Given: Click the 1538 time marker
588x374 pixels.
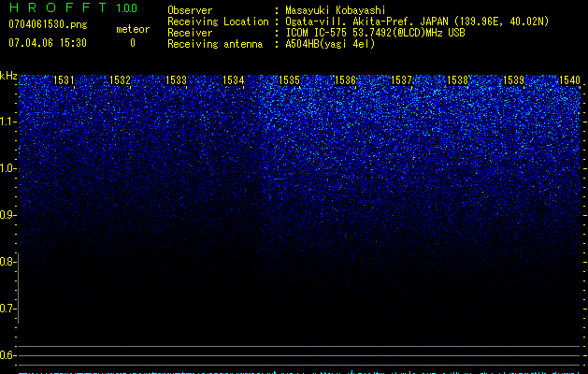Looking at the screenshot, I should 458,80.
